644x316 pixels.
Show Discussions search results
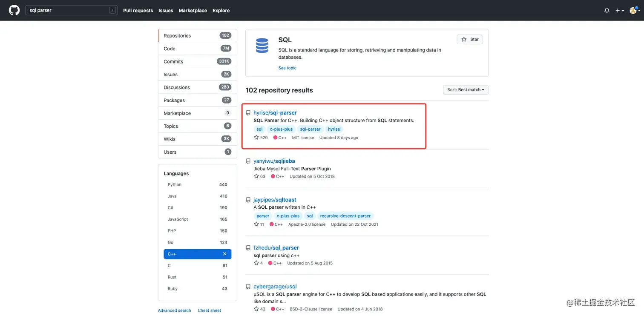pyautogui.click(x=198, y=87)
